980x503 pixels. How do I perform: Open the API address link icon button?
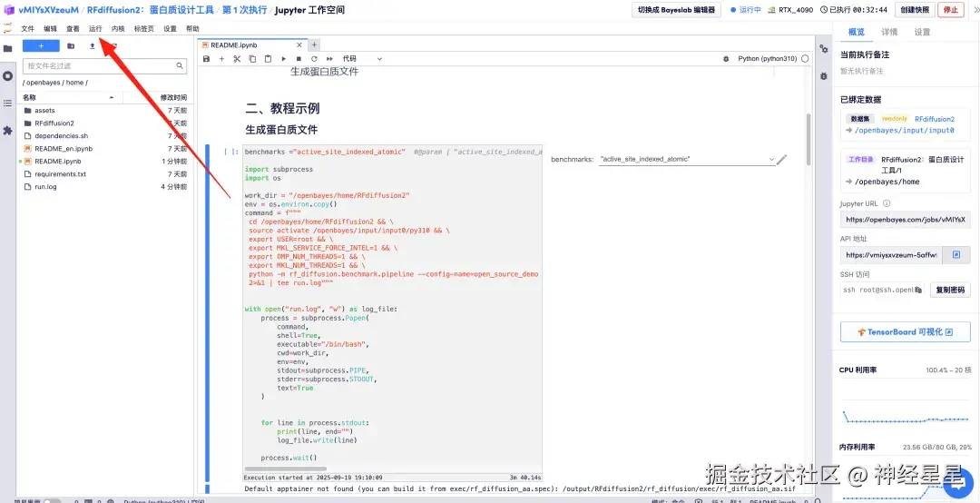(x=955, y=254)
